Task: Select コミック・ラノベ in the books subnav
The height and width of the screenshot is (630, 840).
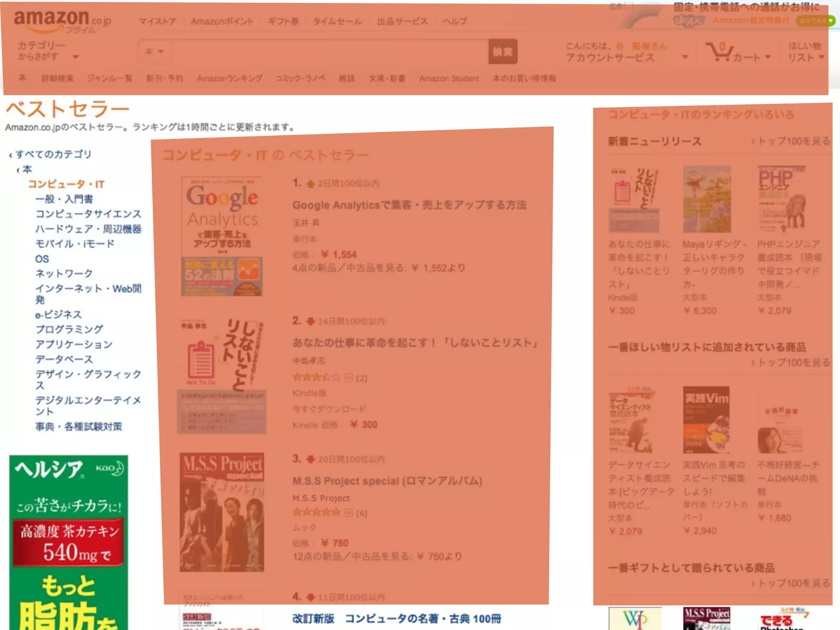Action: click(x=301, y=78)
